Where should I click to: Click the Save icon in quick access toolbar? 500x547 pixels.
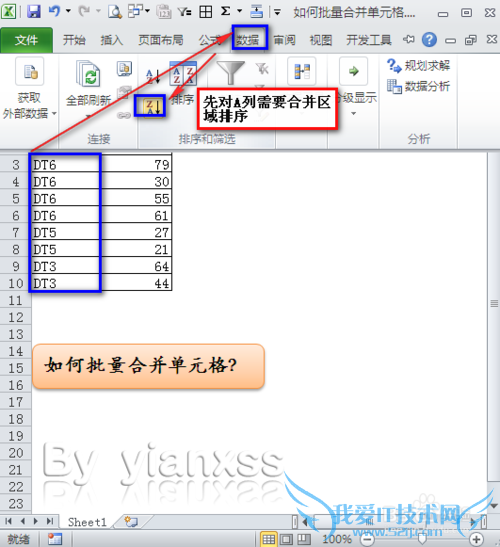[34, 12]
